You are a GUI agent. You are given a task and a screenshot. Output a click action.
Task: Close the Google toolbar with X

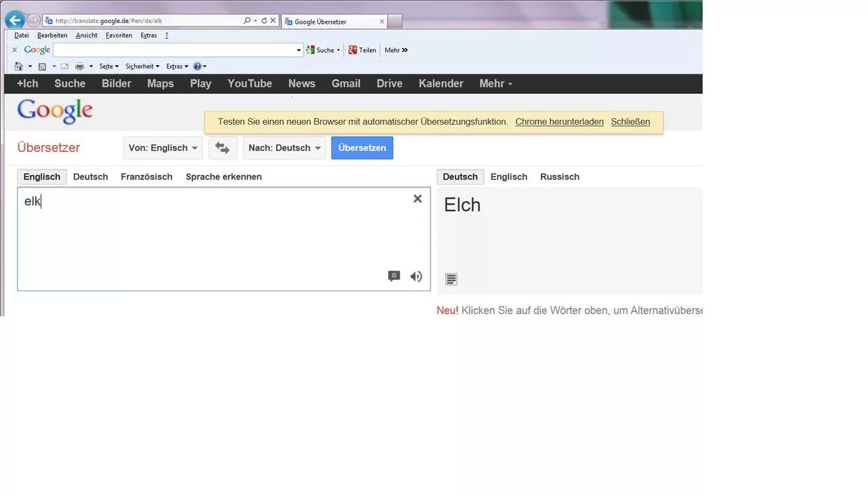(14, 50)
